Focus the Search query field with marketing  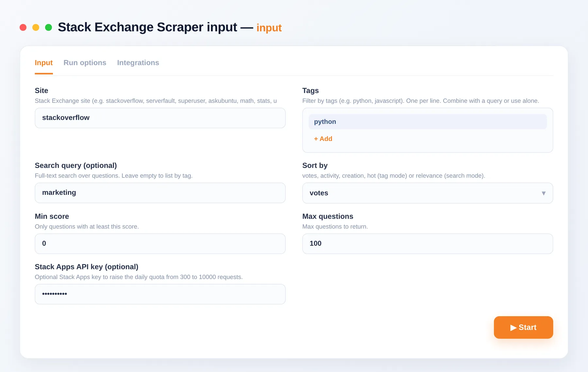(160, 193)
